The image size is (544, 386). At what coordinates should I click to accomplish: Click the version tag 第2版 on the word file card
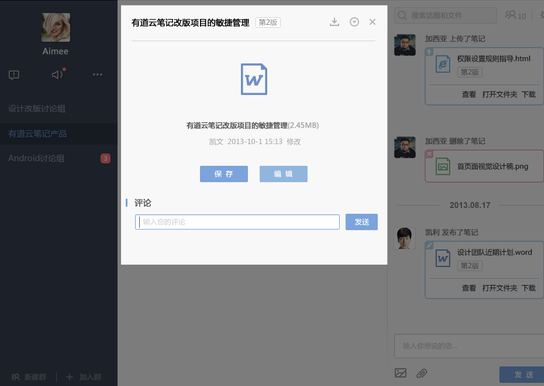[470, 266]
